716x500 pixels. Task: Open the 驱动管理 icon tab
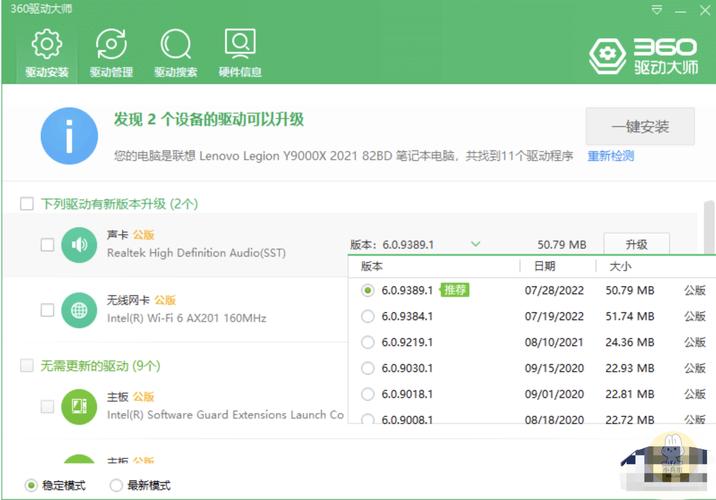pos(110,53)
